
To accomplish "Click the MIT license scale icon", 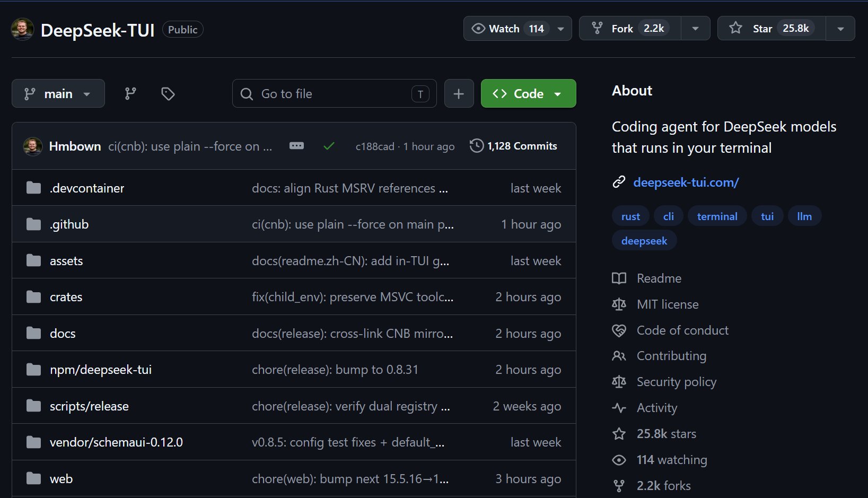I will (619, 304).
